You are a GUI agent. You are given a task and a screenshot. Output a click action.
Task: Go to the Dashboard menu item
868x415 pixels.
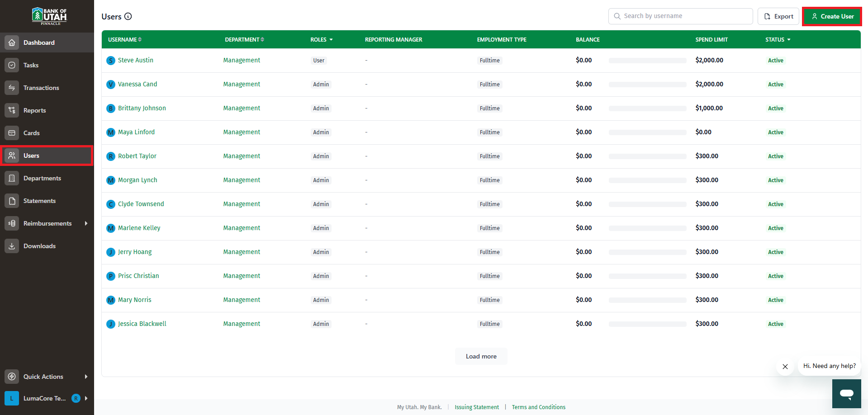(47, 42)
